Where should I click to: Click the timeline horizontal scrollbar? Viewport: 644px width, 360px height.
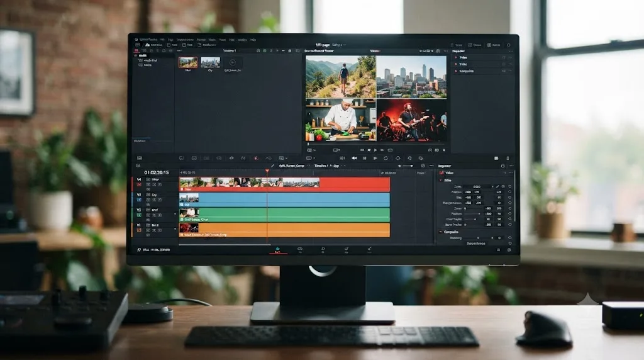click(225, 245)
